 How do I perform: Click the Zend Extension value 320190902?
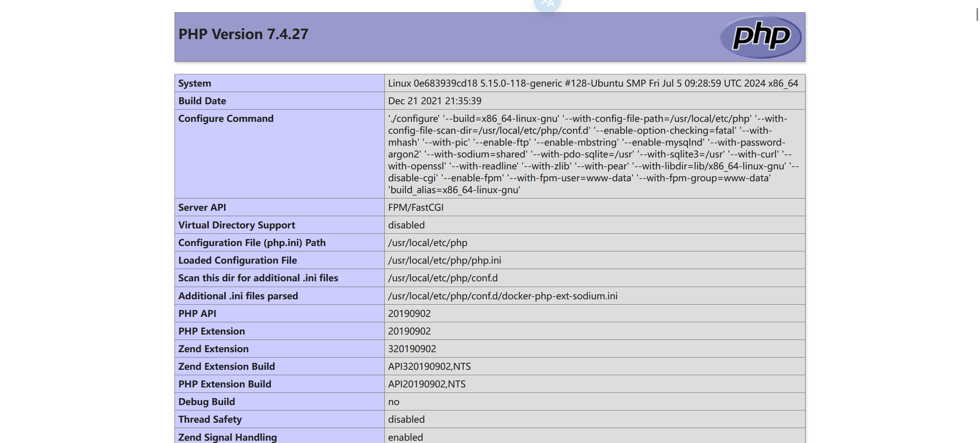(412, 349)
